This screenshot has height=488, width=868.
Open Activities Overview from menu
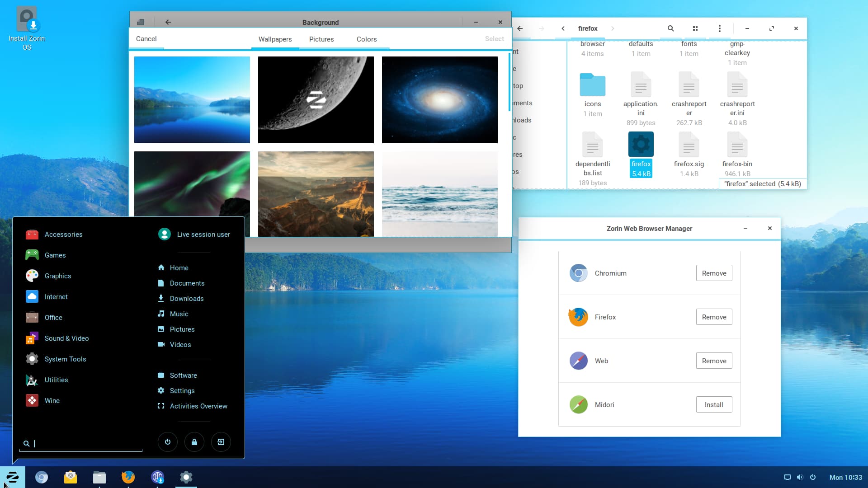click(x=192, y=406)
